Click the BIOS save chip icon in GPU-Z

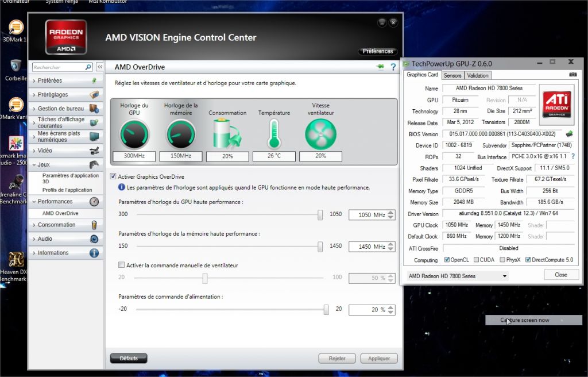569,134
